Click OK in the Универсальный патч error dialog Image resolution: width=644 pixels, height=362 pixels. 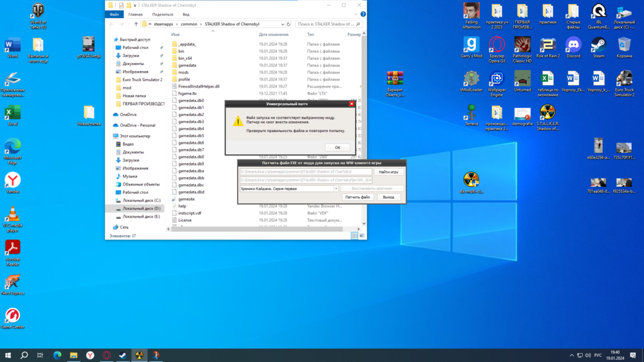[337, 148]
